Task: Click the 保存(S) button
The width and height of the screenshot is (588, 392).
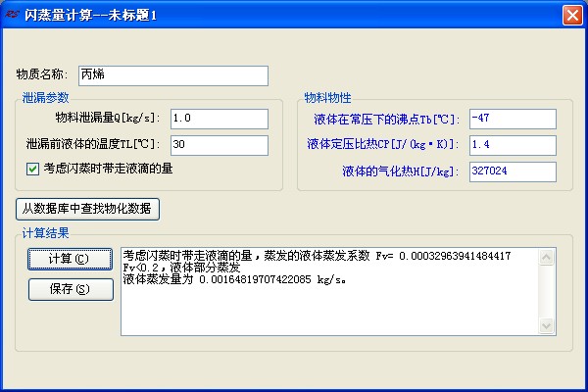Action: click(x=71, y=289)
